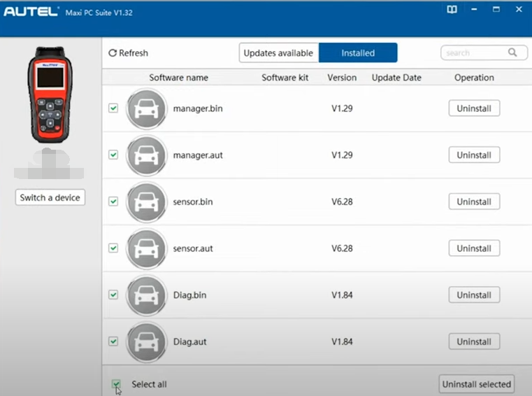The image size is (532, 396).
Task: Click the car icon beside sensor.aut
Action: click(x=146, y=248)
